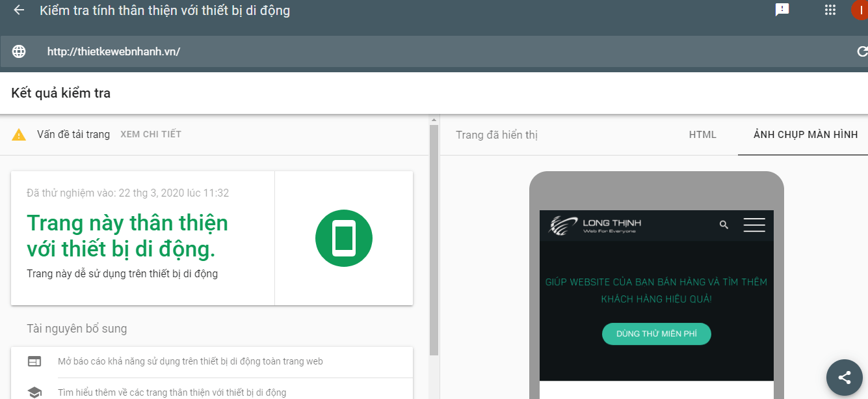Click the globe icon beside the URL
The height and width of the screenshot is (399, 868).
coord(19,51)
